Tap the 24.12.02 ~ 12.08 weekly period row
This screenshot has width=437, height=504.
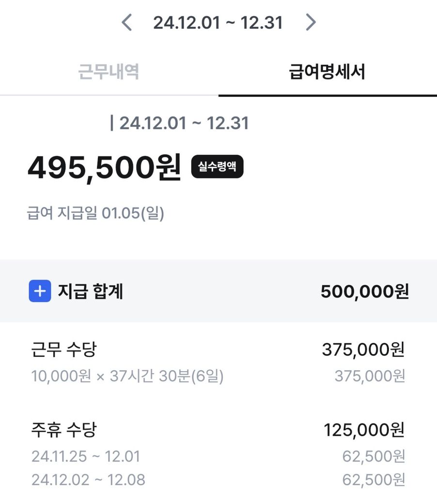[x=88, y=480]
